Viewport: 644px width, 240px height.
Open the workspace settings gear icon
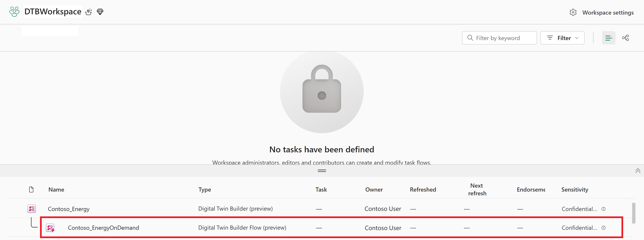[573, 12]
